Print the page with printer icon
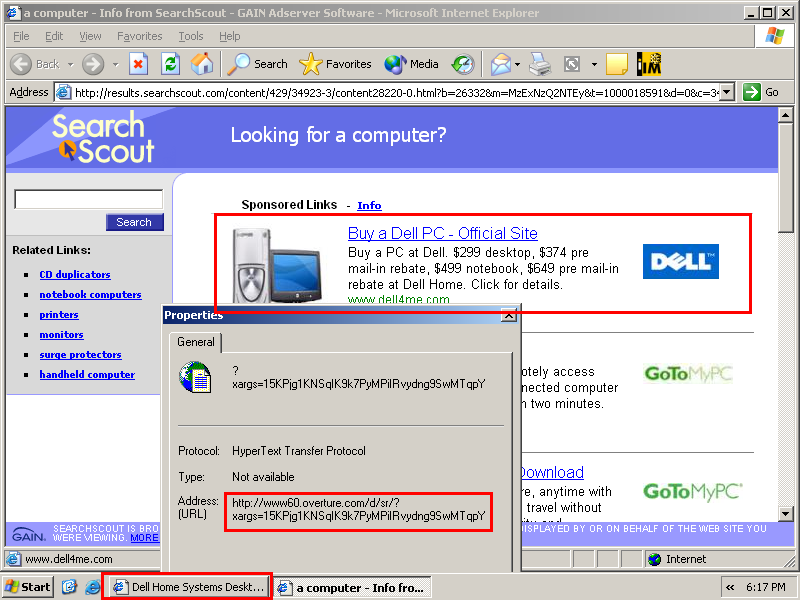 [x=540, y=64]
